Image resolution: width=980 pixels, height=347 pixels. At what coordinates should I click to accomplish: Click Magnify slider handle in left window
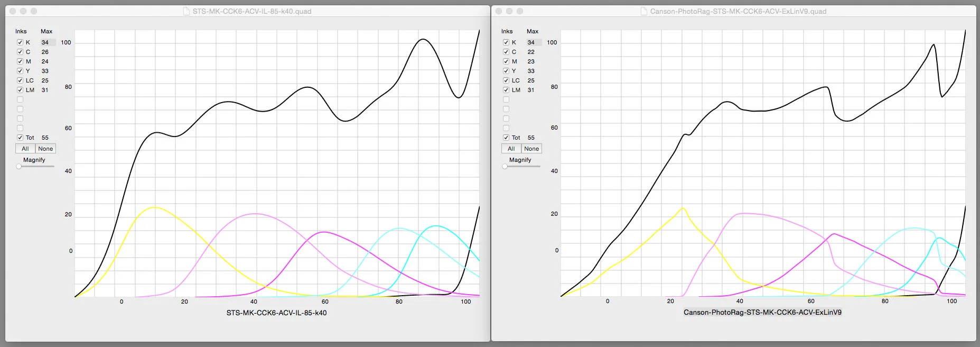point(19,167)
